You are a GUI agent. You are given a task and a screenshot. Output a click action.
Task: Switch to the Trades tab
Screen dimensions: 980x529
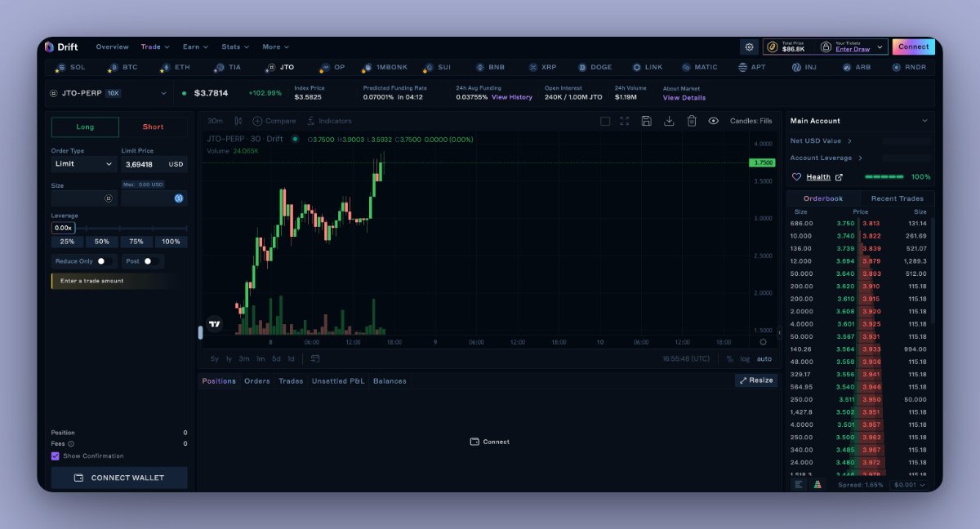pyautogui.click(x=291, y=381)
